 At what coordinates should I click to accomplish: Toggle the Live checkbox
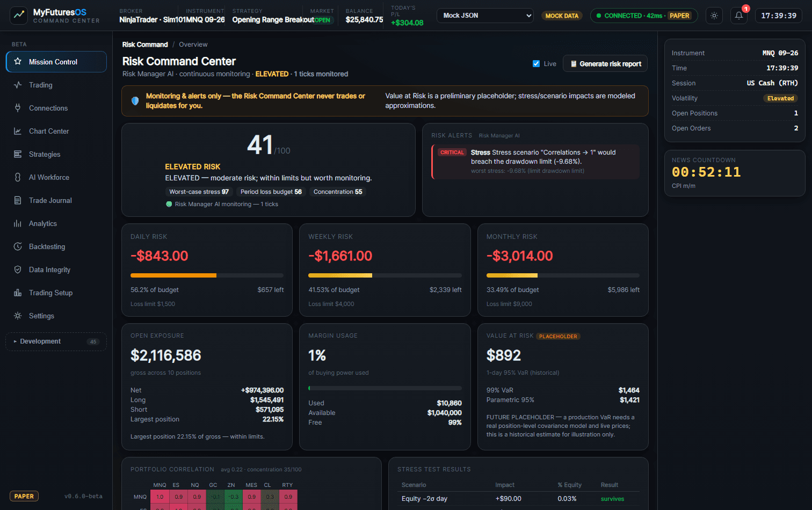[536, 63]
